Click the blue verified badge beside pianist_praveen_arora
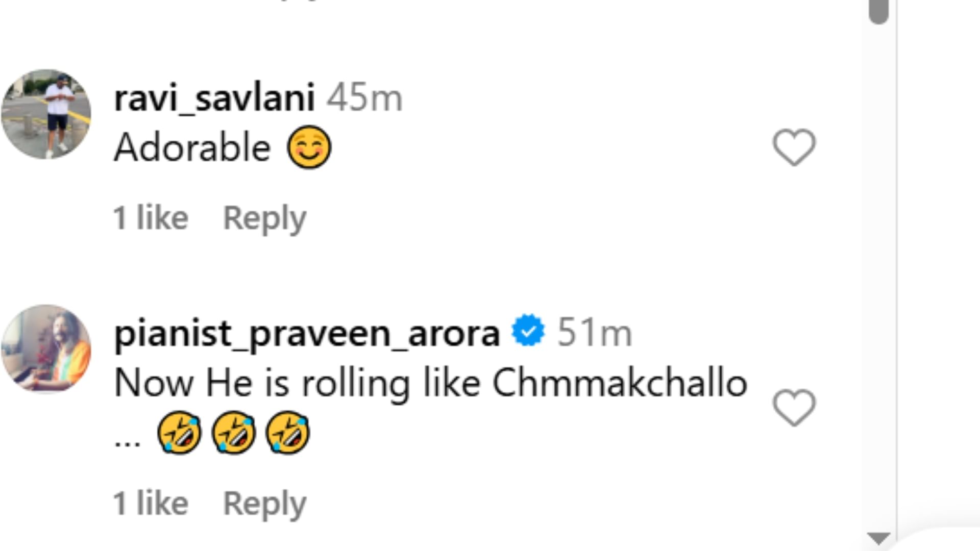 (x=528, y=331)
